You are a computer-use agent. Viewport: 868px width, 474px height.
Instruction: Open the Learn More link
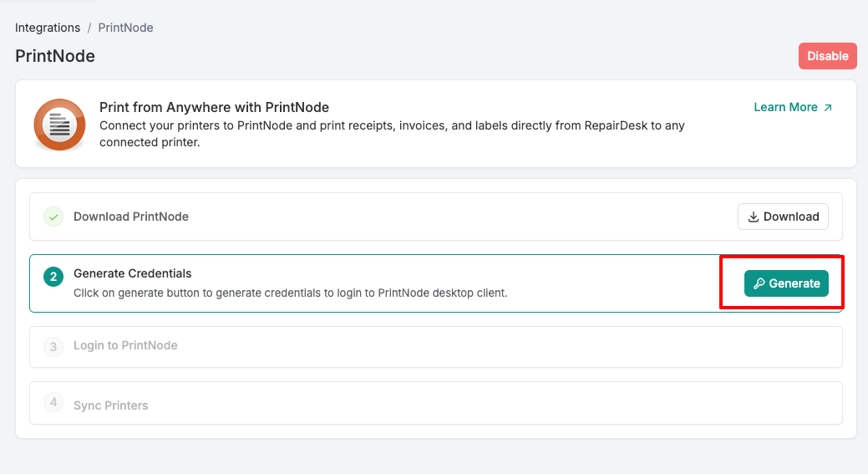point(785,107)
